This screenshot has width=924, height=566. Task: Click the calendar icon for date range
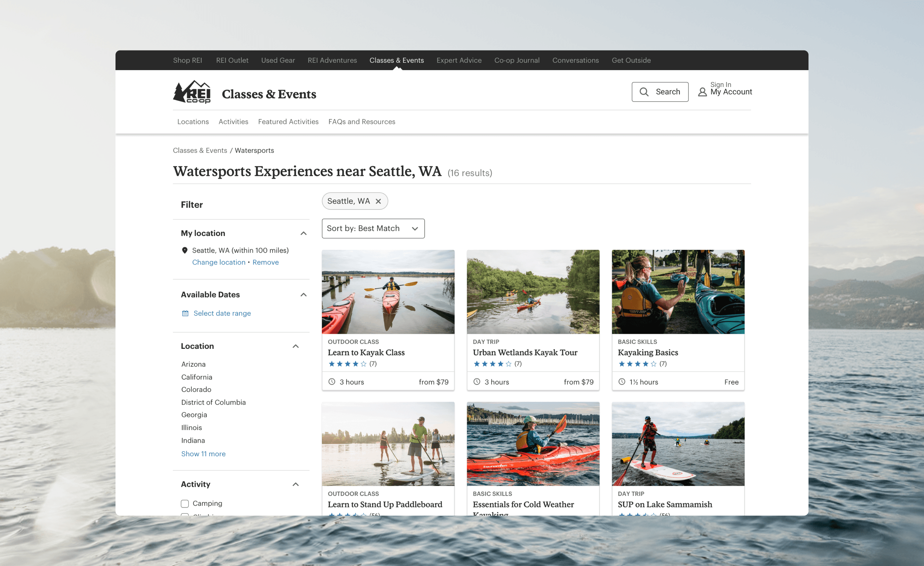click(185, 313)
